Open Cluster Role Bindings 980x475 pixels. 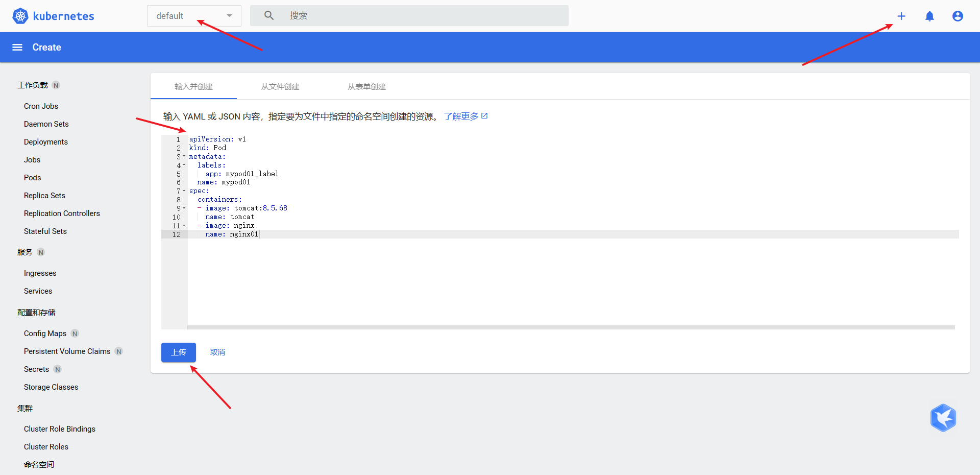59,429
